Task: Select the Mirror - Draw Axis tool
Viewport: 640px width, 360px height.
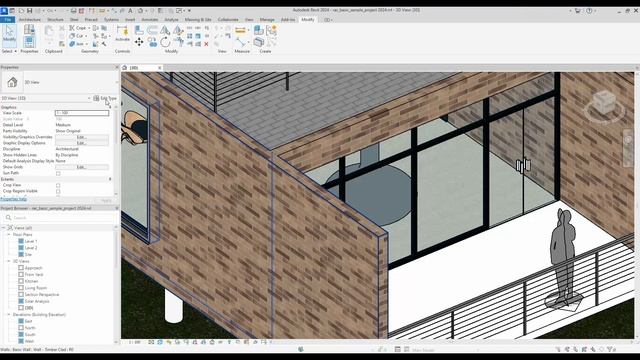Action: pos(178,30)
